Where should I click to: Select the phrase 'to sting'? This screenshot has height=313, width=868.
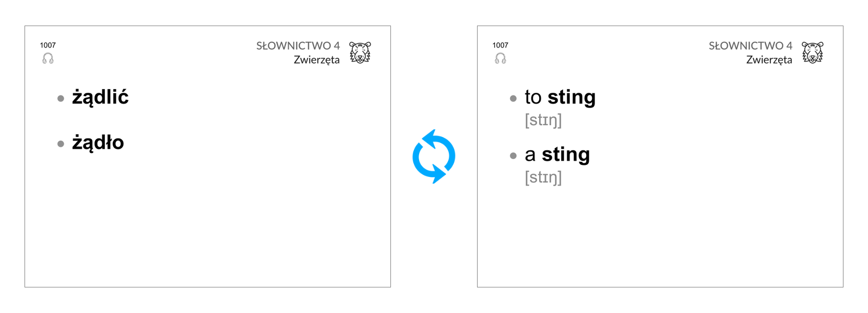(560, 98)
